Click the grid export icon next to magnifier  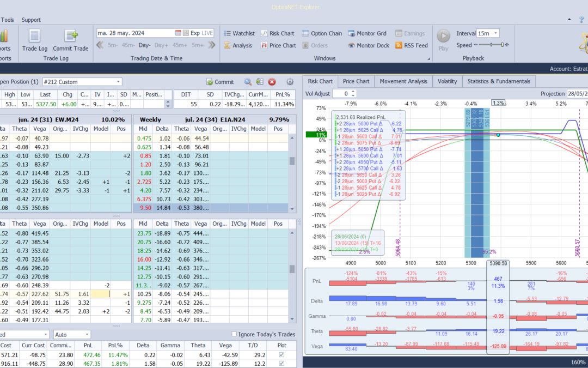(x=260, y=81)
